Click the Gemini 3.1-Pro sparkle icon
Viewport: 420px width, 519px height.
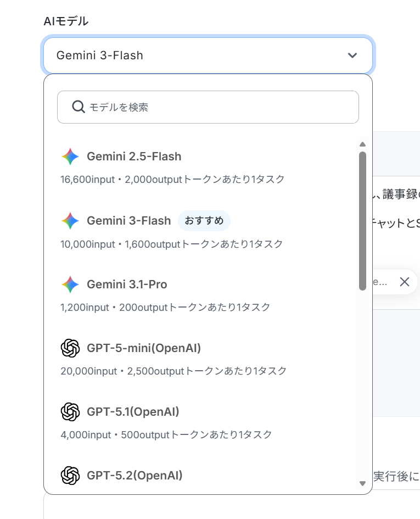pos(70,284)
